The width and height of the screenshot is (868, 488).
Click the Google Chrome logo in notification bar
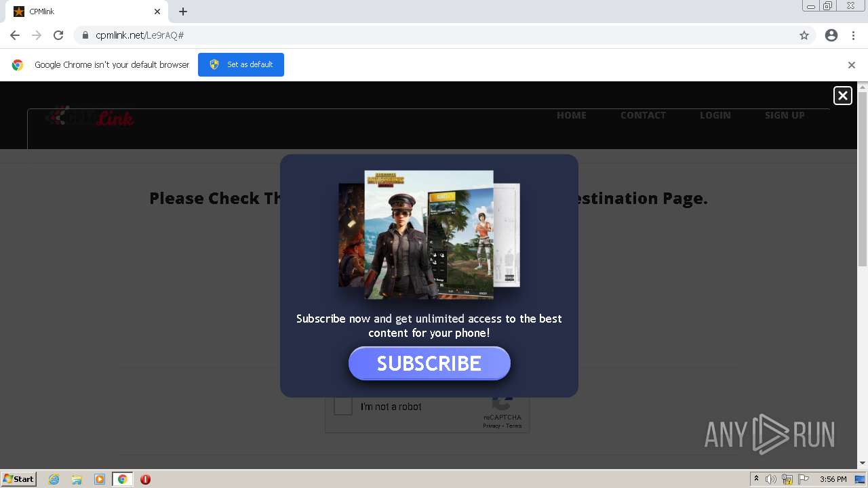[18, 65]
